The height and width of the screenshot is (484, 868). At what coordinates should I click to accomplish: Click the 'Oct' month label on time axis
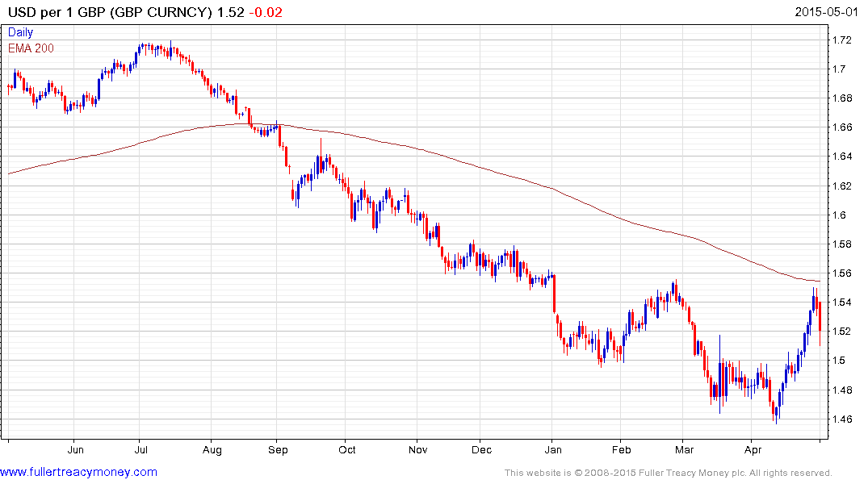tap(347, 450)
